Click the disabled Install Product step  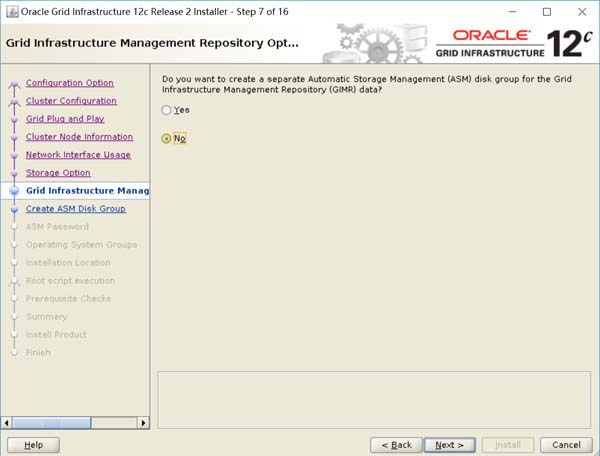(x=56, y=334)
